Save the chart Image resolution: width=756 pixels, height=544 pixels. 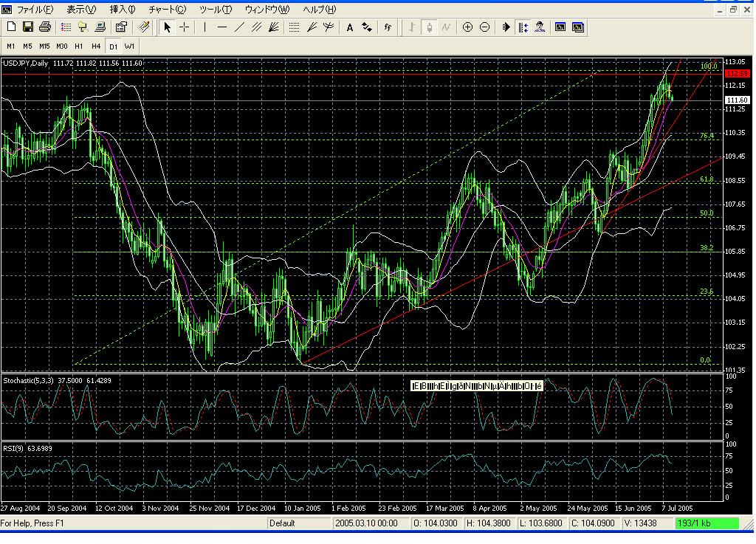pos(27,27)
